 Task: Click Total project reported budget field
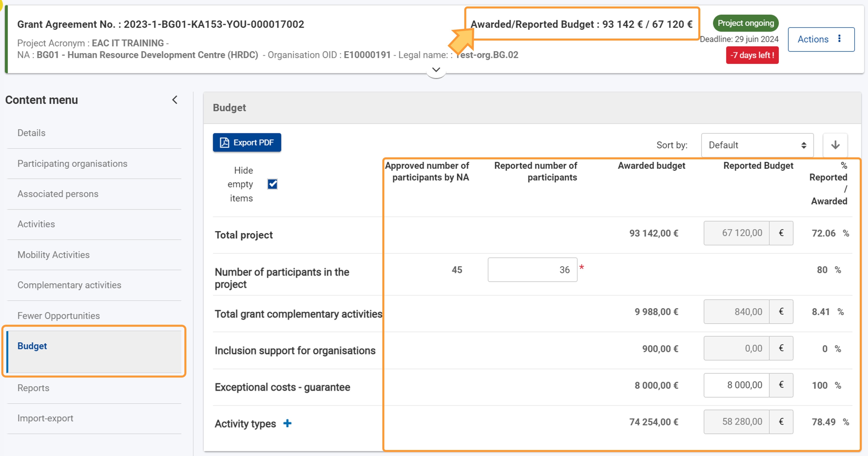(736, 233)
